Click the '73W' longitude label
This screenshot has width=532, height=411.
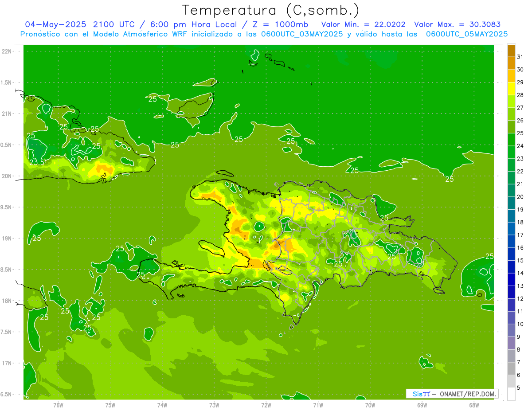click(214, 405)
